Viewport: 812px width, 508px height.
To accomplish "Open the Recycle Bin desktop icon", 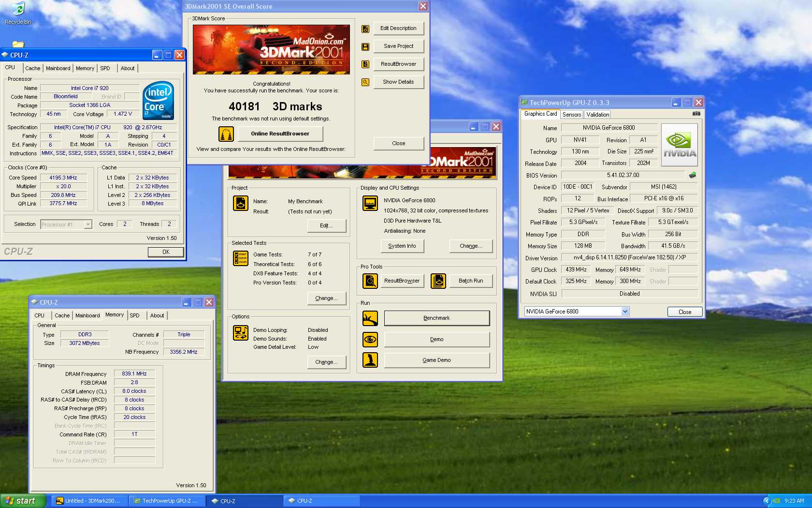I will (x=18, y=13).
